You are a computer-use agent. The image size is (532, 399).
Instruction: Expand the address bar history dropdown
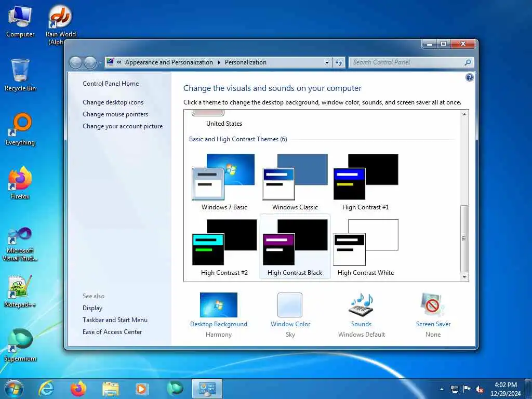pyautogui.click(x=327, y=62)
